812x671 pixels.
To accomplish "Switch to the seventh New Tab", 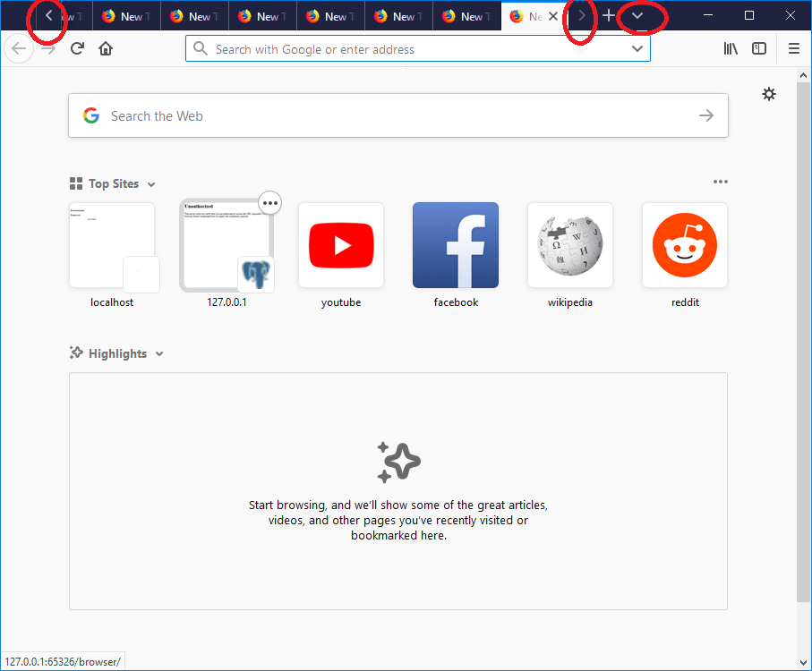I will (466, 17).
